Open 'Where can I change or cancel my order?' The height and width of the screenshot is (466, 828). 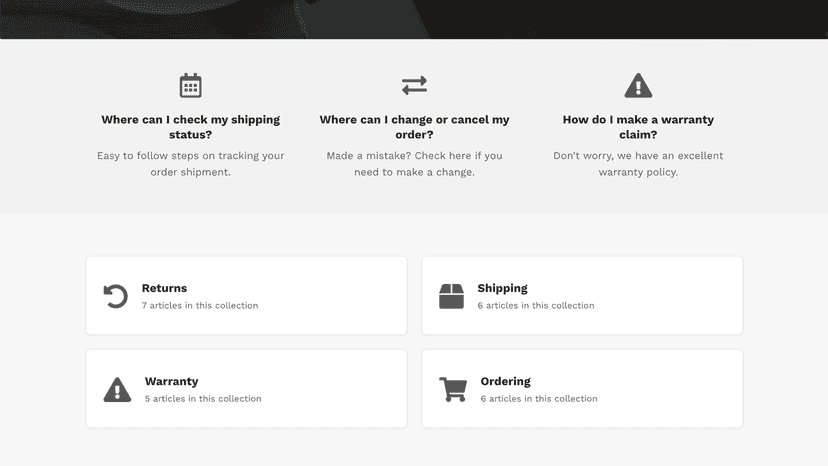pos(414,127)
